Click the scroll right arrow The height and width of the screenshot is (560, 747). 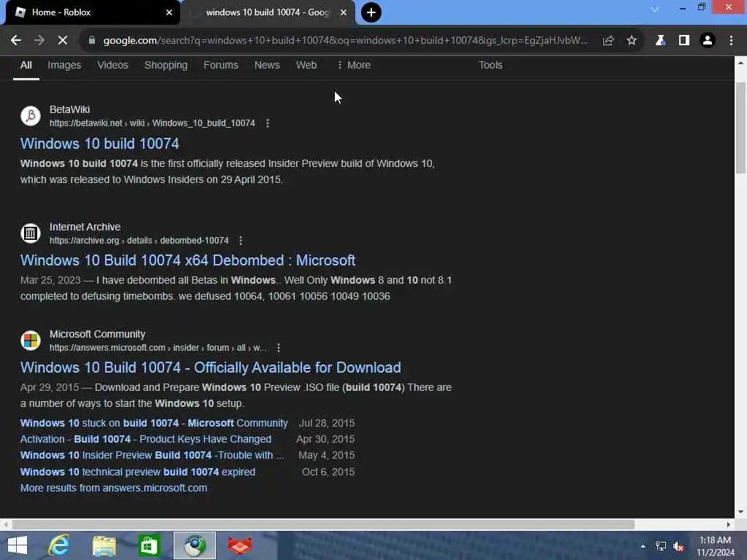point(729,525)
